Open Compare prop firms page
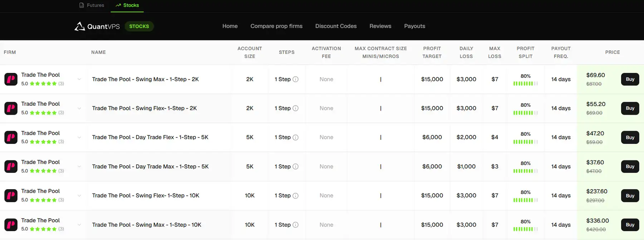This screenshot has width=644, height=240. click(277, 26)
